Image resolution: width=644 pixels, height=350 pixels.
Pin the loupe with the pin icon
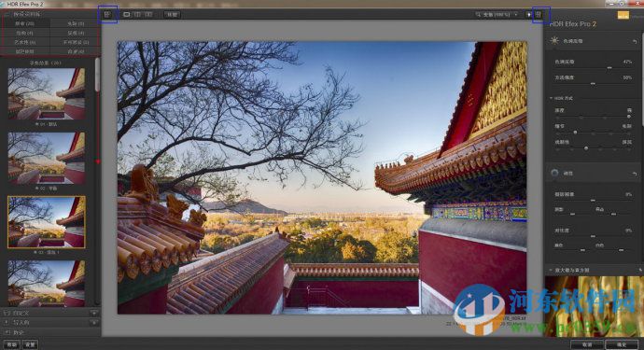point(640,271)
